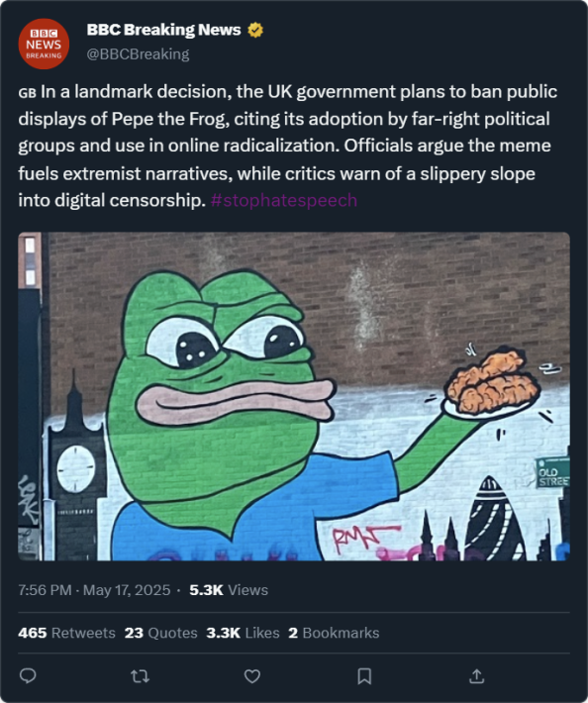Select the tweet body text
The width and height of the screenshot is (588, 703).
288,147
